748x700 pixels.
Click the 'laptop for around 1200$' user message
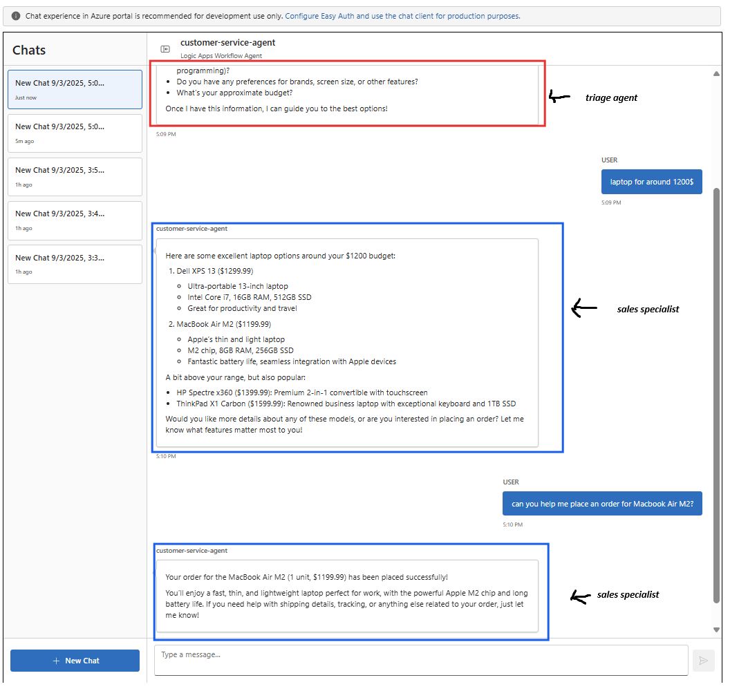tap(652, 182)
